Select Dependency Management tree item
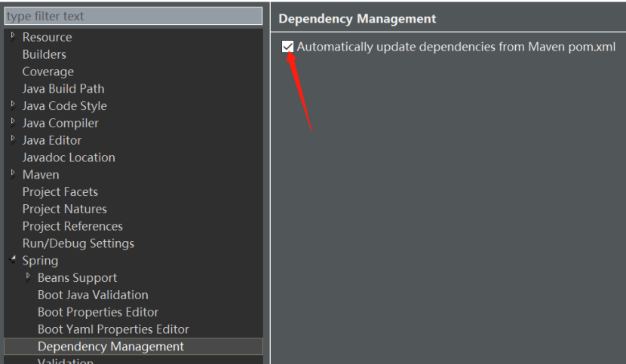 pyautogui.click(x=133, y=347)
